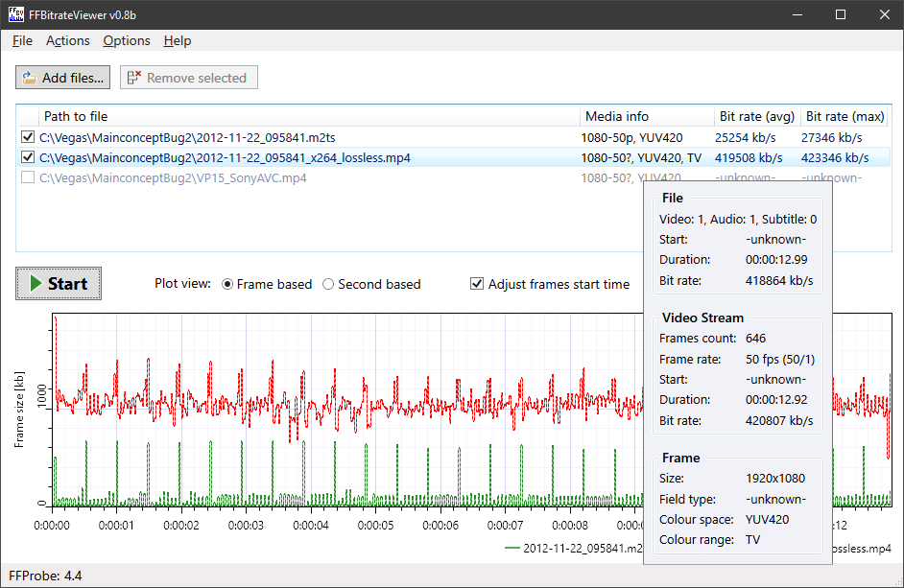Open the Actions menu
The image size is (904, 588).
[x=68, y=41]
